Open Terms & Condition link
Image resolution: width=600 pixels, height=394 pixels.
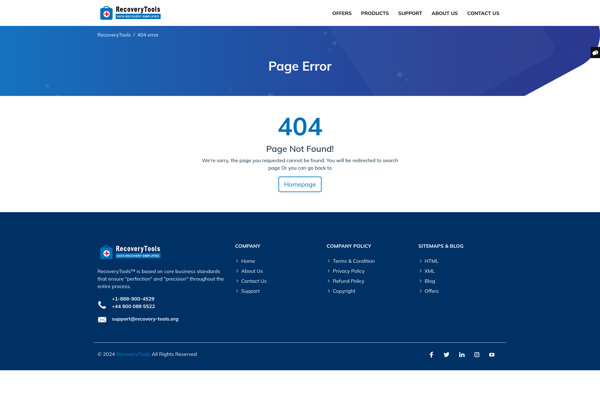[x=354, y=261]
